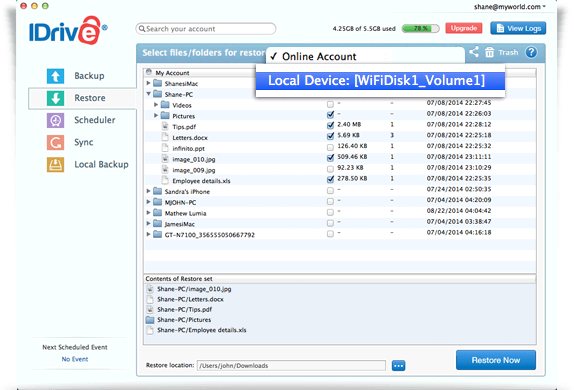Screen dimensions: 574x390
Task: Collapse the Shane-PC folder
Action: [x=148, y=94]
